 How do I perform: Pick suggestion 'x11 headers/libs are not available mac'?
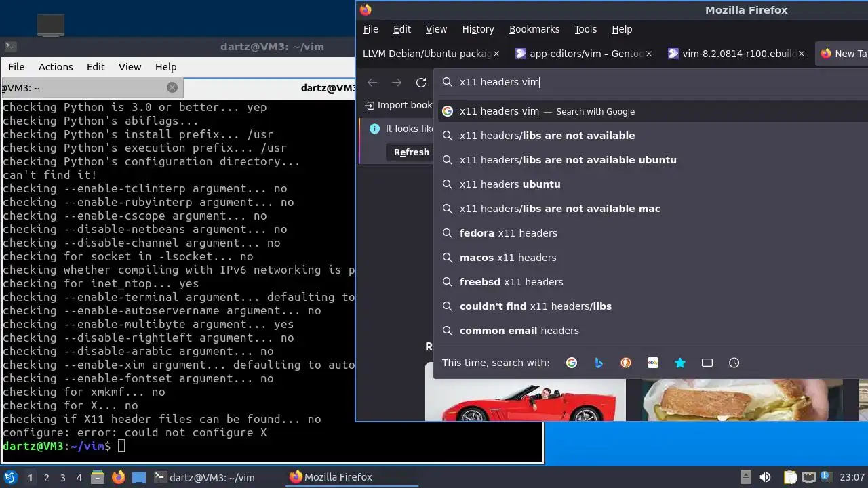652,209
